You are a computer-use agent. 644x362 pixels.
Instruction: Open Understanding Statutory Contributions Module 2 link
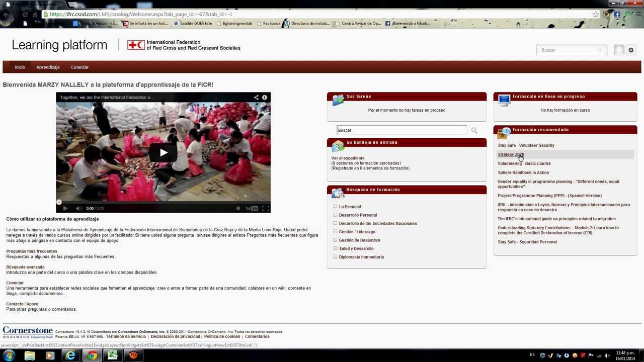click(x=558, y=230)
